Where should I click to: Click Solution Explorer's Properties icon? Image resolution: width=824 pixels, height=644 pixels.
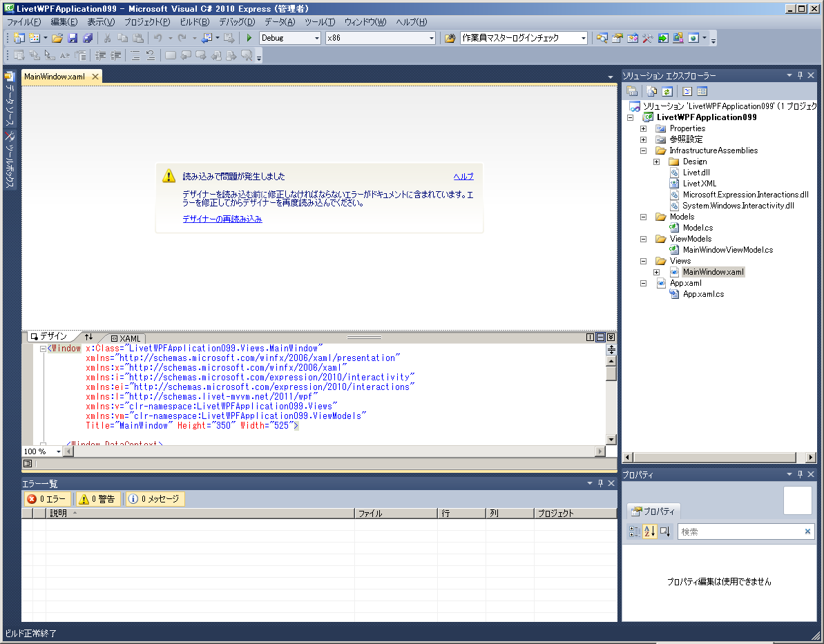coord(632,91)
